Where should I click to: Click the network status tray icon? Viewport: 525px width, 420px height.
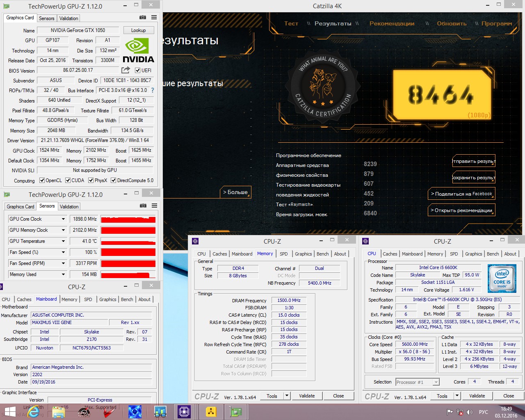pyautogui.click(x=460, y=412)
